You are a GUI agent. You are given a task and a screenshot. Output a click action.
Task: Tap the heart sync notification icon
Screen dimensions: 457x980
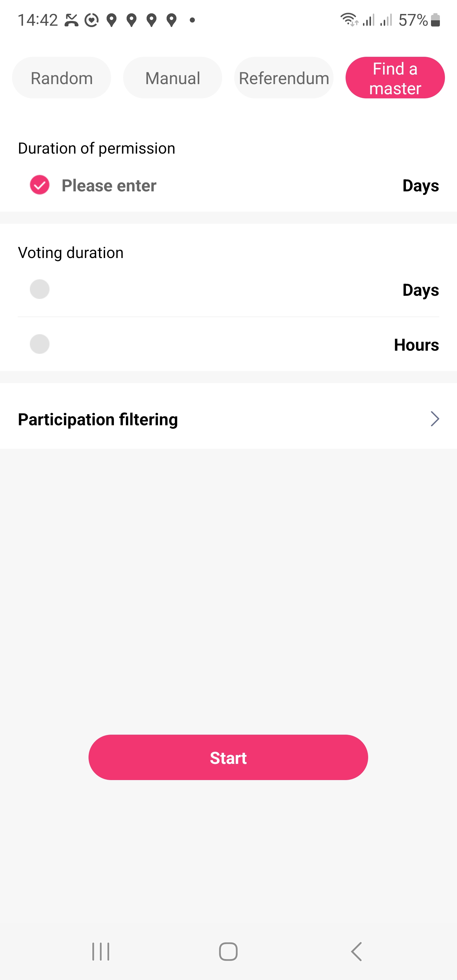click(x=91, y=20)
